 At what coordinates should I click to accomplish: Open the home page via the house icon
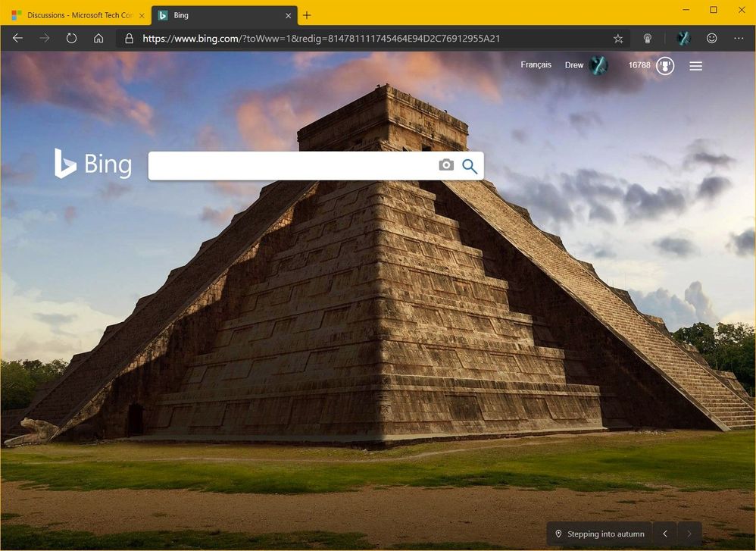pos(98,38)
